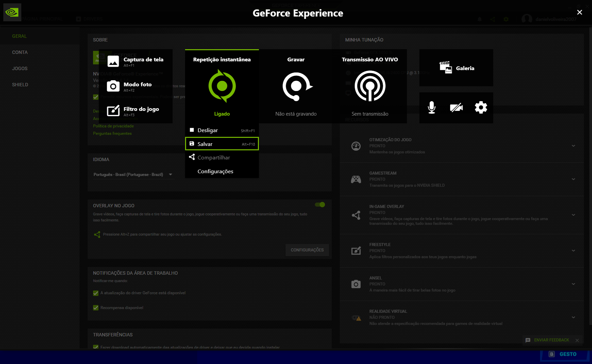Expand the Ansel section chevron

point(573,284)
